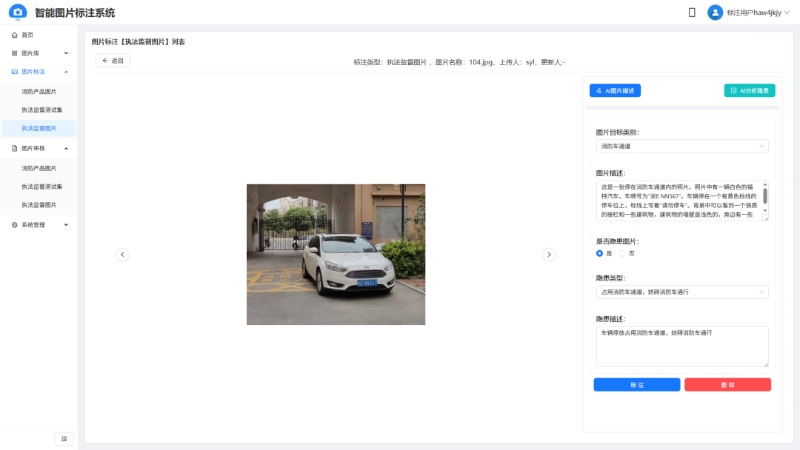Click the 首页 home icon in sidebar
Screen dimensions: 800x450
14,35
